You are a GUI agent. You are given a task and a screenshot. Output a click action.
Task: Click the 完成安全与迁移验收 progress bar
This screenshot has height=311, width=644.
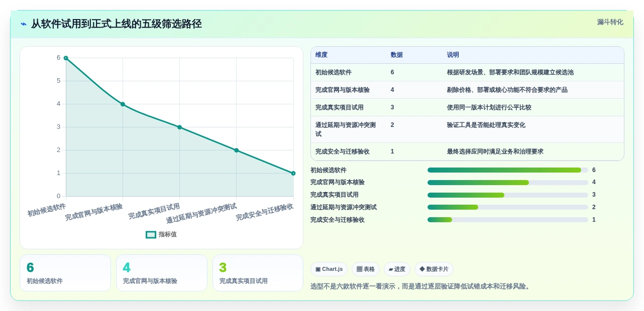pos(507,220)
